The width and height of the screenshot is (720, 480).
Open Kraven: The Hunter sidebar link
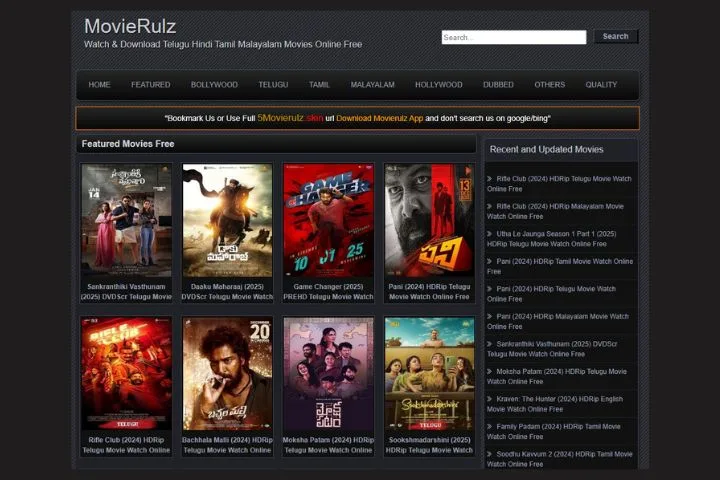(x=555, y=404)
